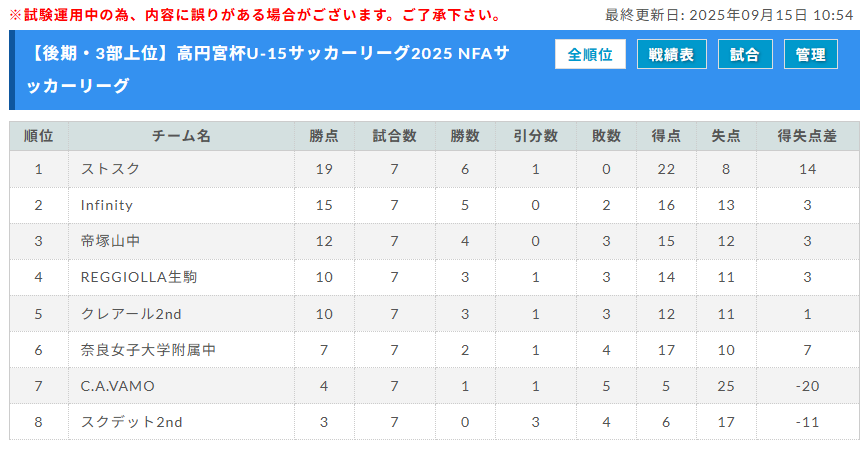Click the 得点 column header
Viewport: 868px width, 452px height.
click(666, 136)
